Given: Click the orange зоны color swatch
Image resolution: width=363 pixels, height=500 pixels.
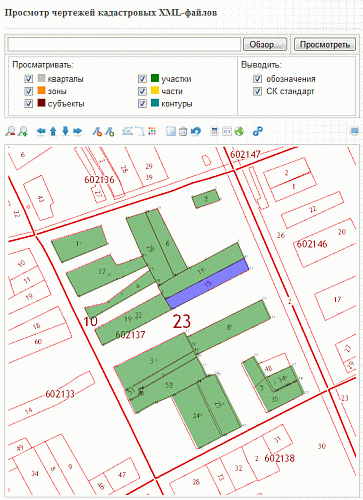Looking at the screenshot, I should click(41, 91).
